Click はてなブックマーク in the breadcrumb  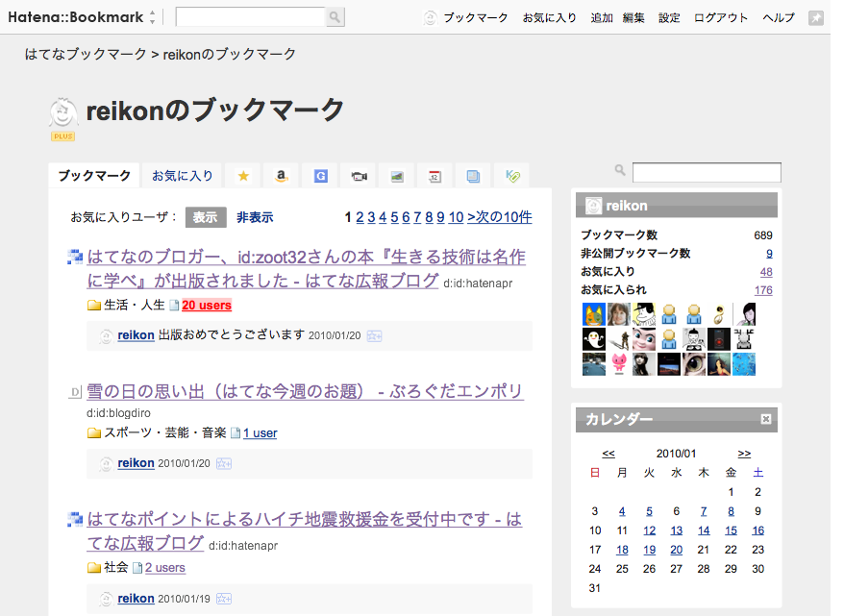pyautogui.click(x=86, y=55)
